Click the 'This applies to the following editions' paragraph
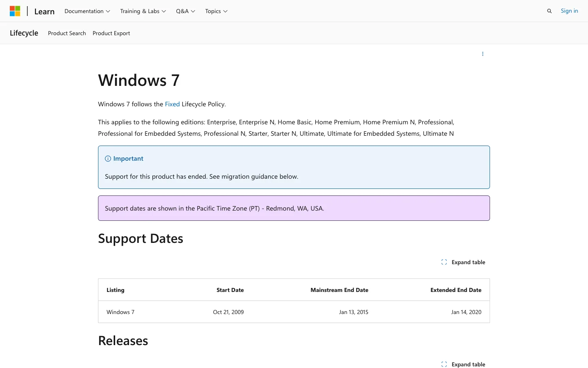 [276, 128]
